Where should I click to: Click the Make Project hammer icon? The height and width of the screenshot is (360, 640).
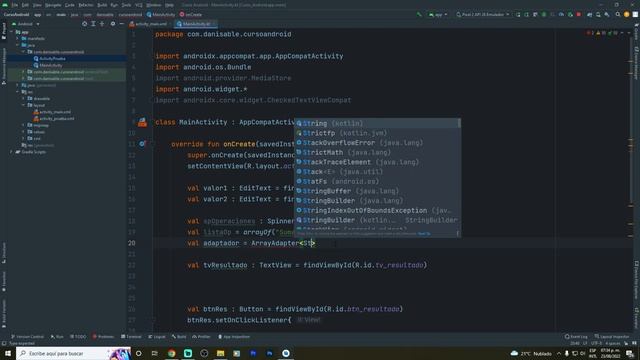pos(419,14)
